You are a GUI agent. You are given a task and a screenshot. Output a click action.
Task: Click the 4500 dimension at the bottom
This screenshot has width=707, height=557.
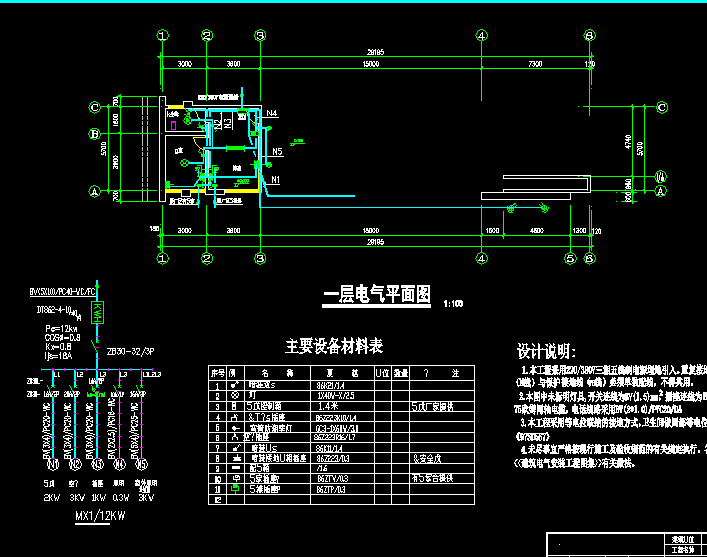pyautogui.click(x=537, y=230)
